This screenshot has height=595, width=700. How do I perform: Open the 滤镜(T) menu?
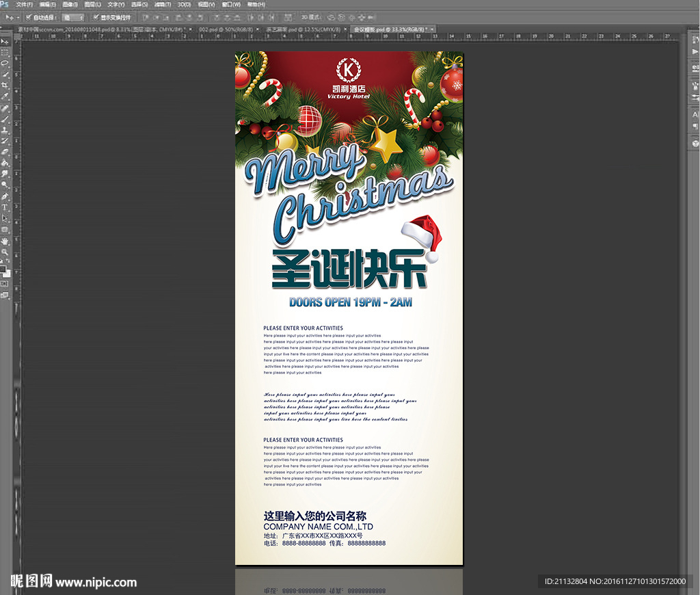coord(163,5)
